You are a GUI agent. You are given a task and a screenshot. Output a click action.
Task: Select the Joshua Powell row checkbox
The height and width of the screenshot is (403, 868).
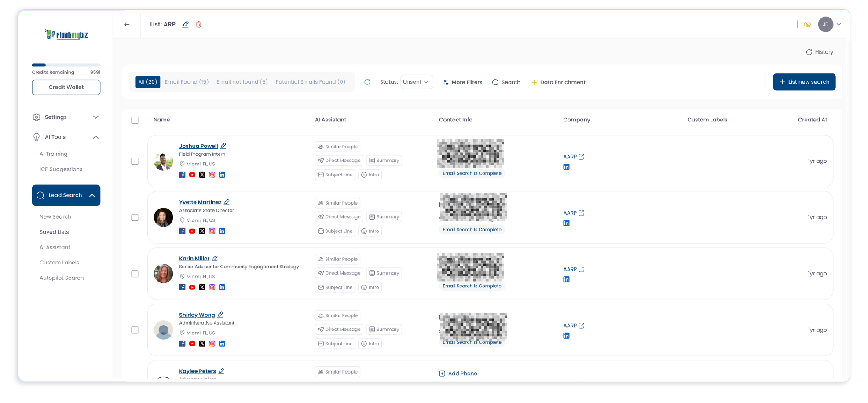tap(135, 161)
